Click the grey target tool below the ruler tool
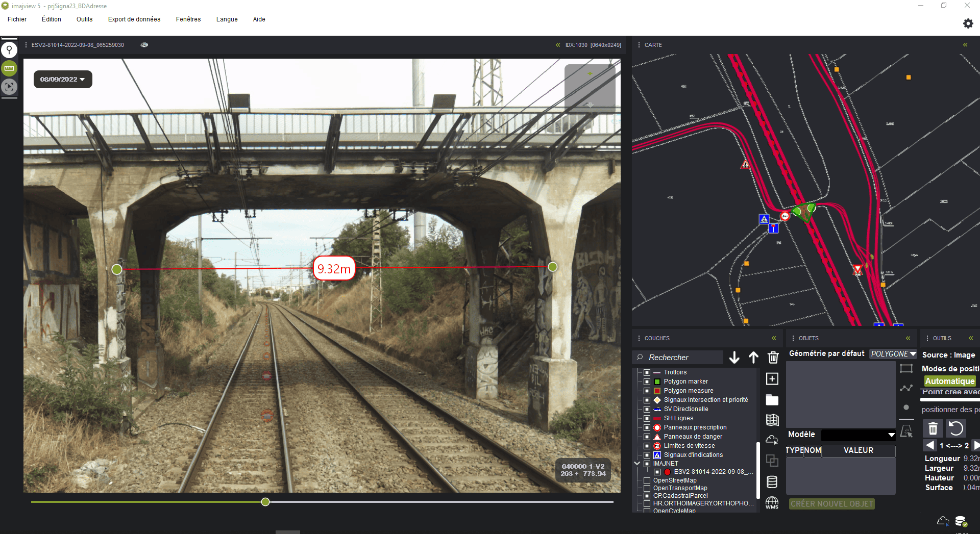 (9, 87)
